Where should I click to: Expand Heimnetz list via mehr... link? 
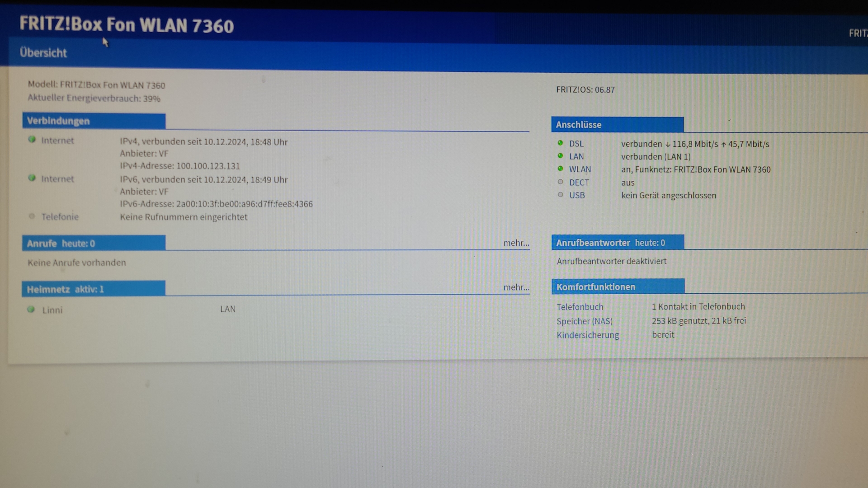(516, 287)
